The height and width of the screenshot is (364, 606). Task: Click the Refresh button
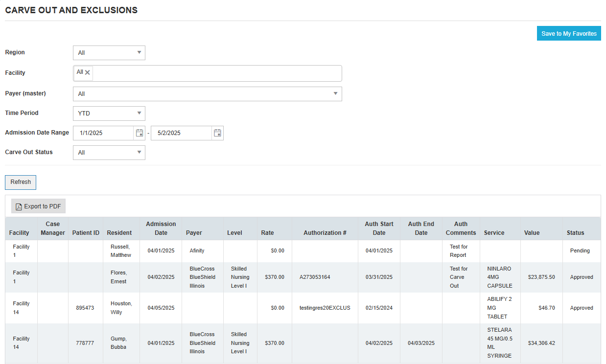(21, 182)
